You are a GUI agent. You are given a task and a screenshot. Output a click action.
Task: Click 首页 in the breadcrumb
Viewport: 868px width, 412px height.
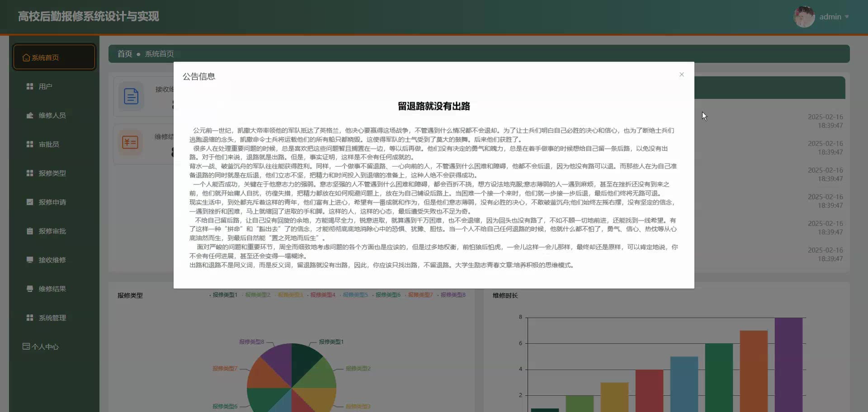pyautogui.click(x=125, y=54)
